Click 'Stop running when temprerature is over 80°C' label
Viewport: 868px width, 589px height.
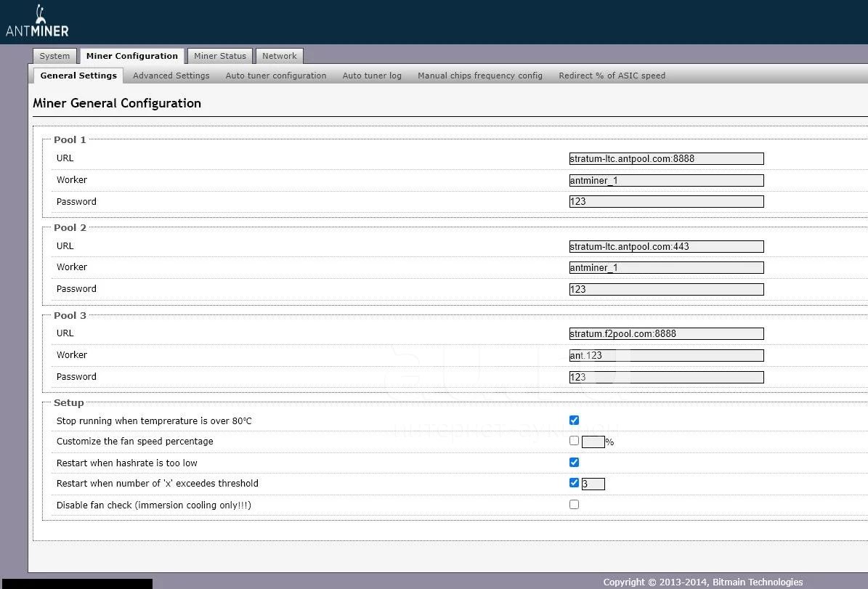pos(154,421)
